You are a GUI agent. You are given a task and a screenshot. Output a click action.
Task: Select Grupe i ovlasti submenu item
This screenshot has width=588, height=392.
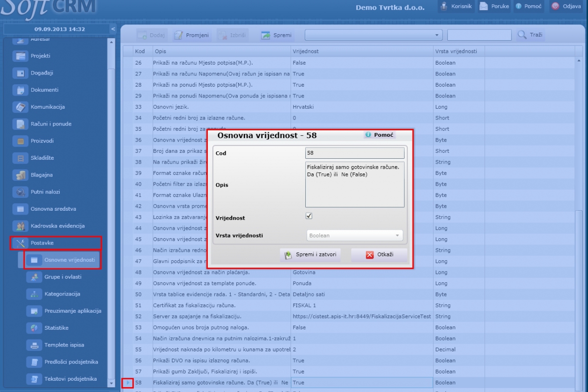[63, 277]
